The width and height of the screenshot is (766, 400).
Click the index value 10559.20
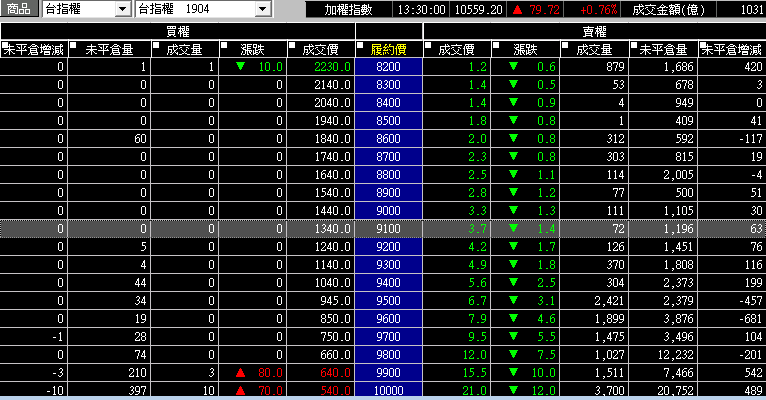pyautogui.click(x=478, y=9)
